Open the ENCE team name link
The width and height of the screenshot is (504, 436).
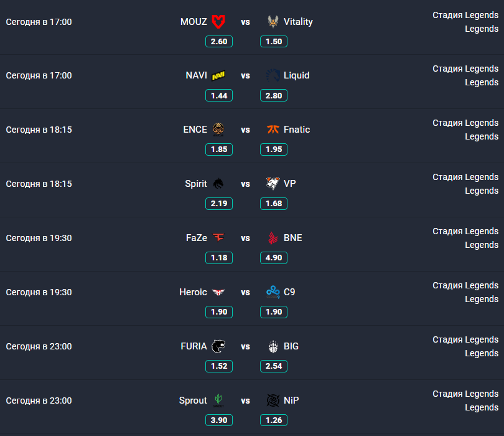[195, 130]
